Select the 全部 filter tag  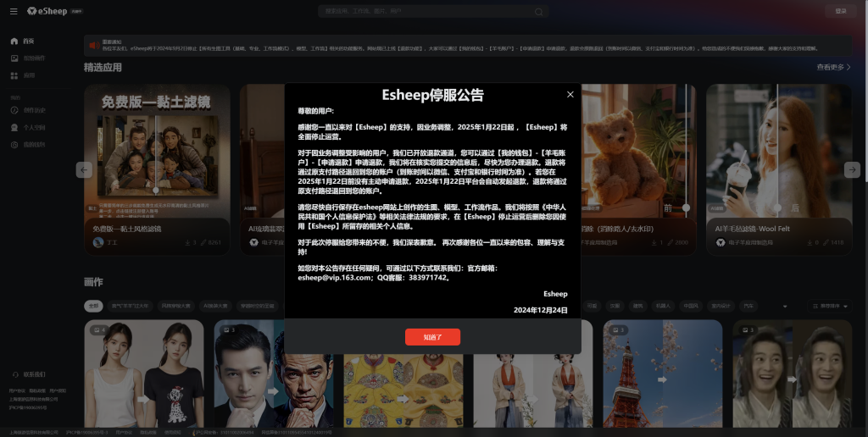[93, 306]
